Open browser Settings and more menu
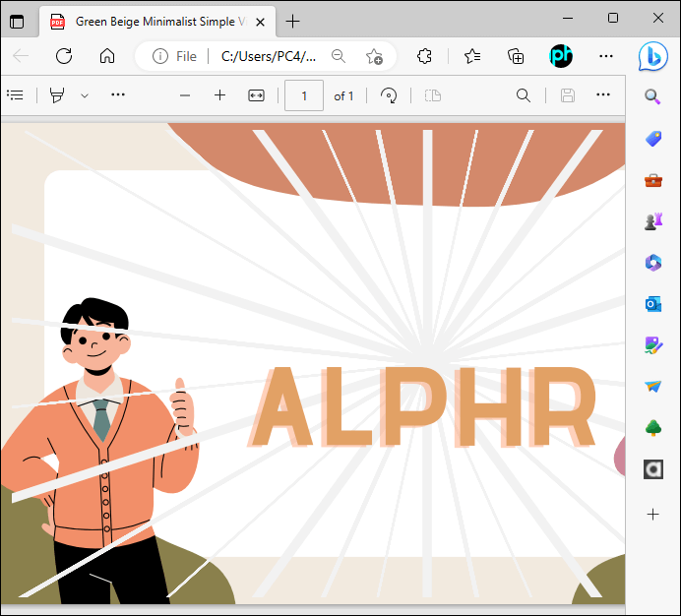 tap(606, 56)
